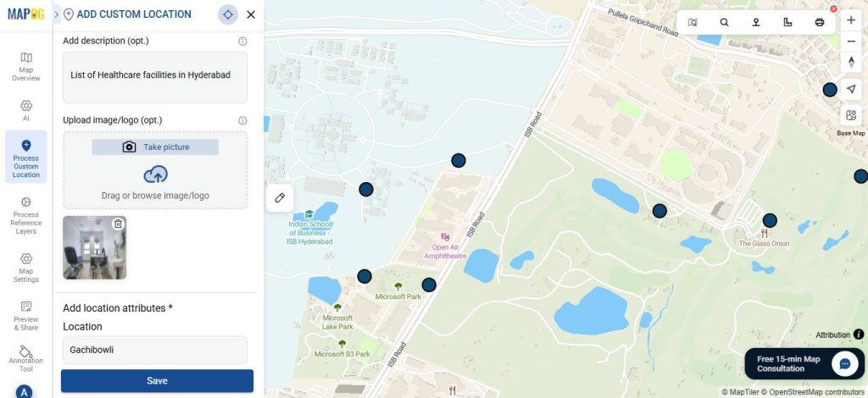Screen dimensions: 868x398
Task: Open Map Settings in sidebar
Action: (26, 268)
